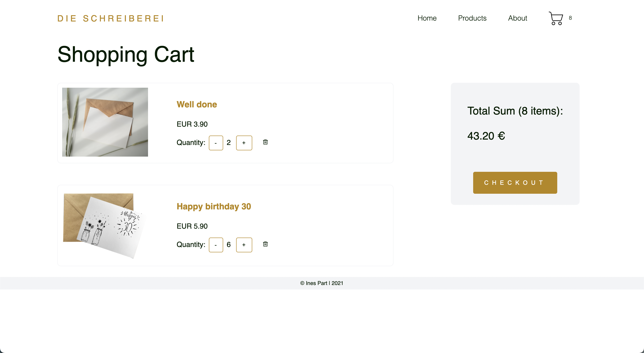Go to the Home page

click(427, 18)
